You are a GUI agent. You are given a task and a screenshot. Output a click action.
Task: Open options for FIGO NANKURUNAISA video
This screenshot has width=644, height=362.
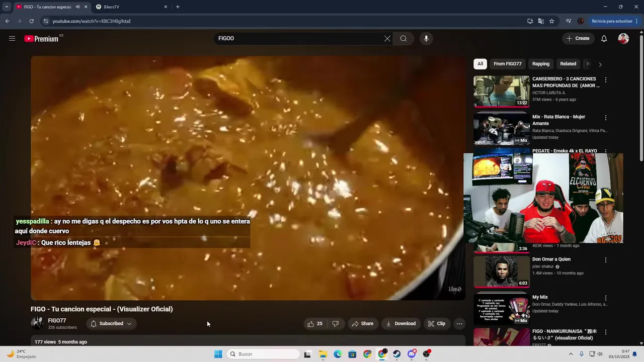click(606, 332)
